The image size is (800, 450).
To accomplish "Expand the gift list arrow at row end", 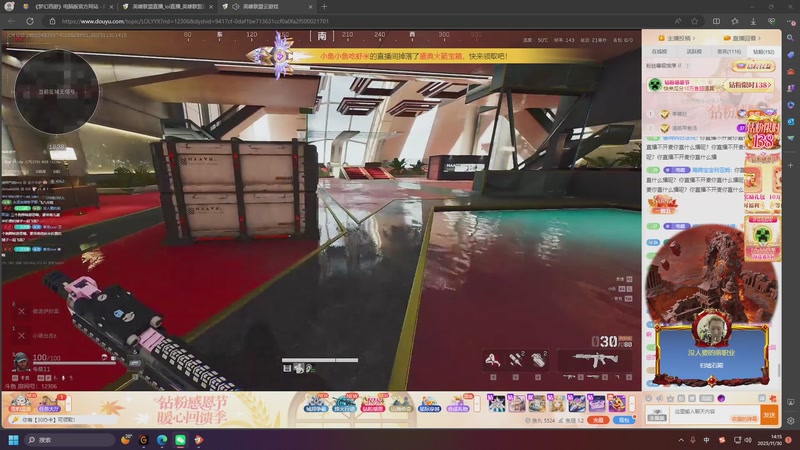I will (x=632, y=403).
